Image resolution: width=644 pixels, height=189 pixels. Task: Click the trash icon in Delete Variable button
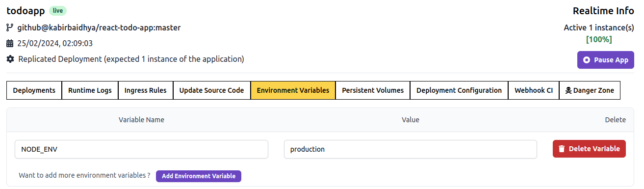[562, 149]
